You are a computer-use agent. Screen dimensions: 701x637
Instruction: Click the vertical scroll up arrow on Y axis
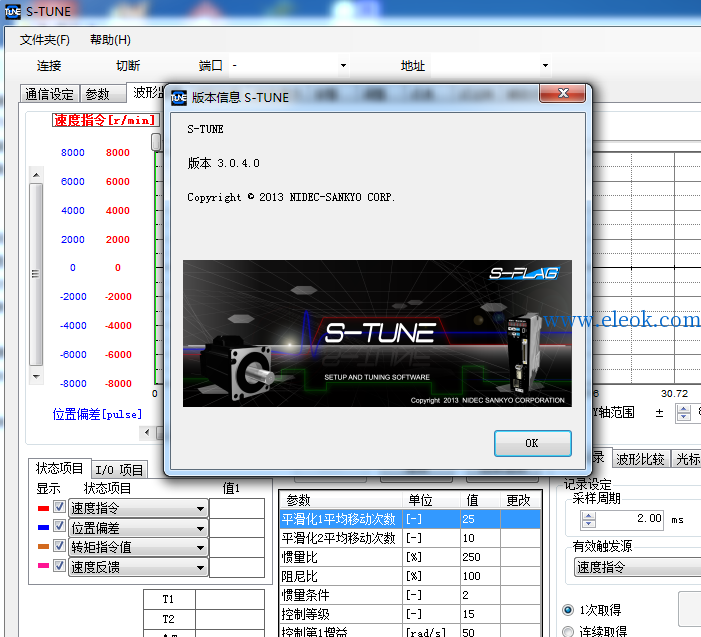pos(36,174)
